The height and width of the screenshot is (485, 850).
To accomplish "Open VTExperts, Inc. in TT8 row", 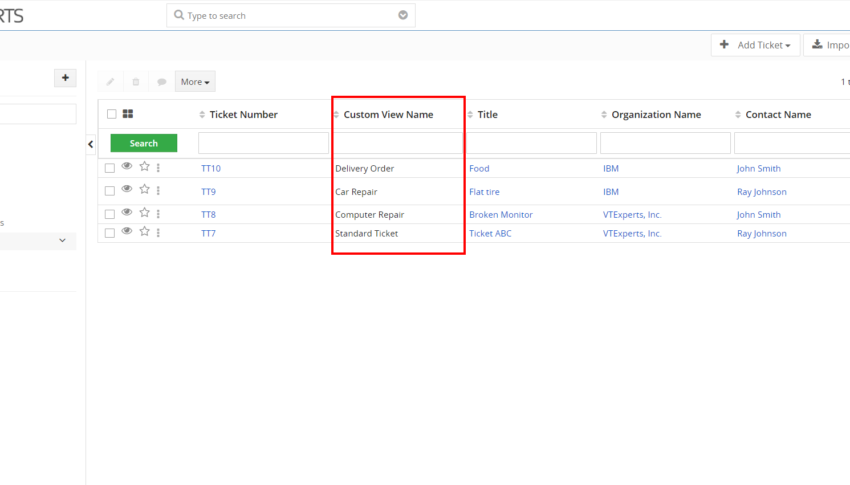I will 632,215.
